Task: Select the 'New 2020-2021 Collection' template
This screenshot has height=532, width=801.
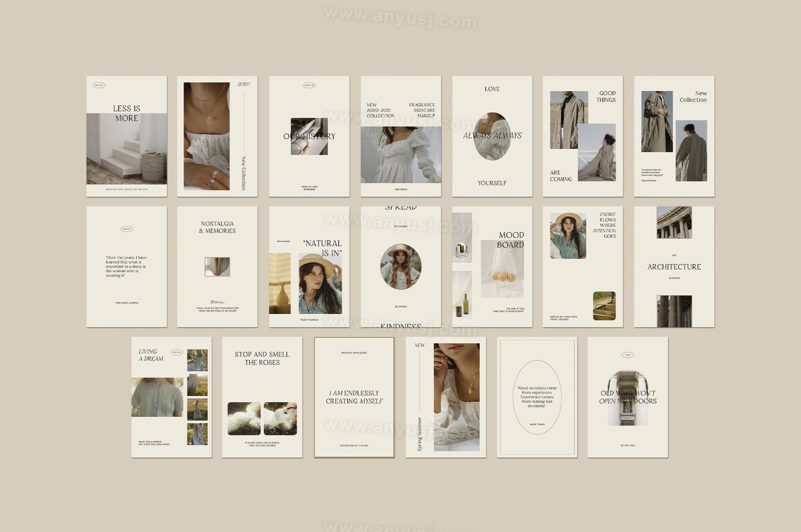Action: click(x=401, y=136)
